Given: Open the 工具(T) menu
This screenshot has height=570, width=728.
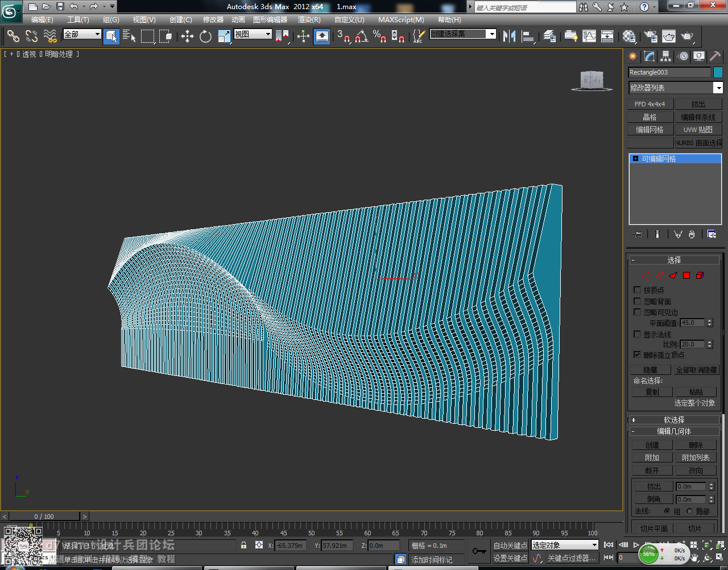Looking at the screenshot, I should coord(78,20).
